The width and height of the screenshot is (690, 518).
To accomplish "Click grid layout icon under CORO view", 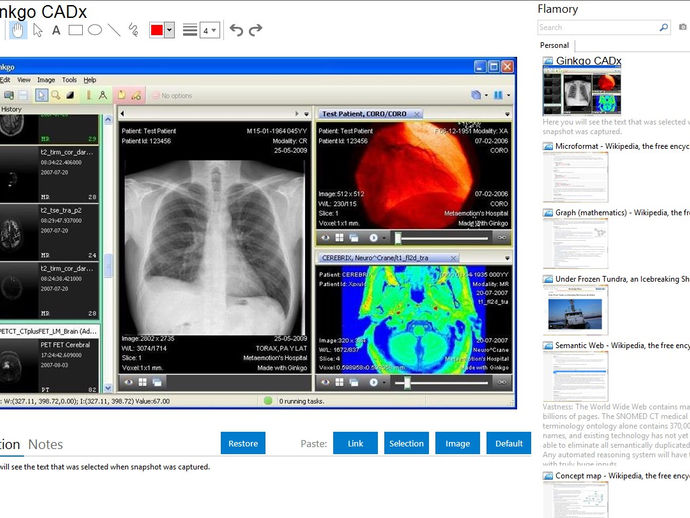I will coord(339,238).
